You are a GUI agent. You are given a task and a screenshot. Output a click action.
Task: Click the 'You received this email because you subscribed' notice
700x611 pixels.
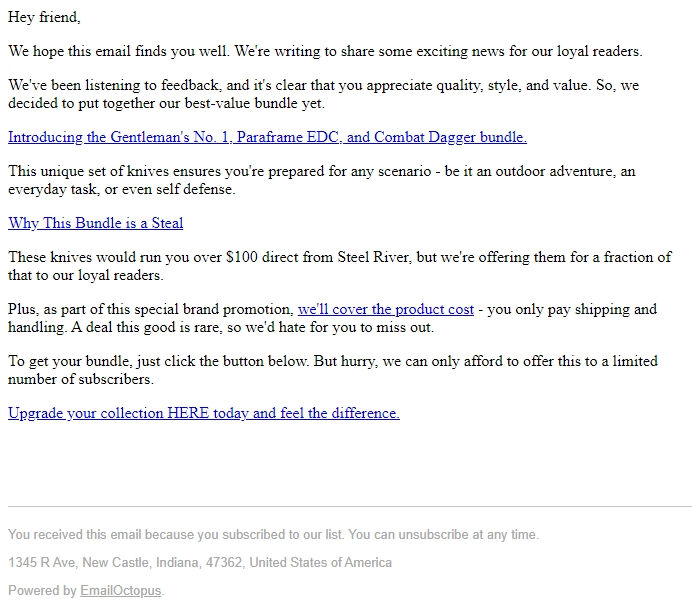(x=273, y=534)
